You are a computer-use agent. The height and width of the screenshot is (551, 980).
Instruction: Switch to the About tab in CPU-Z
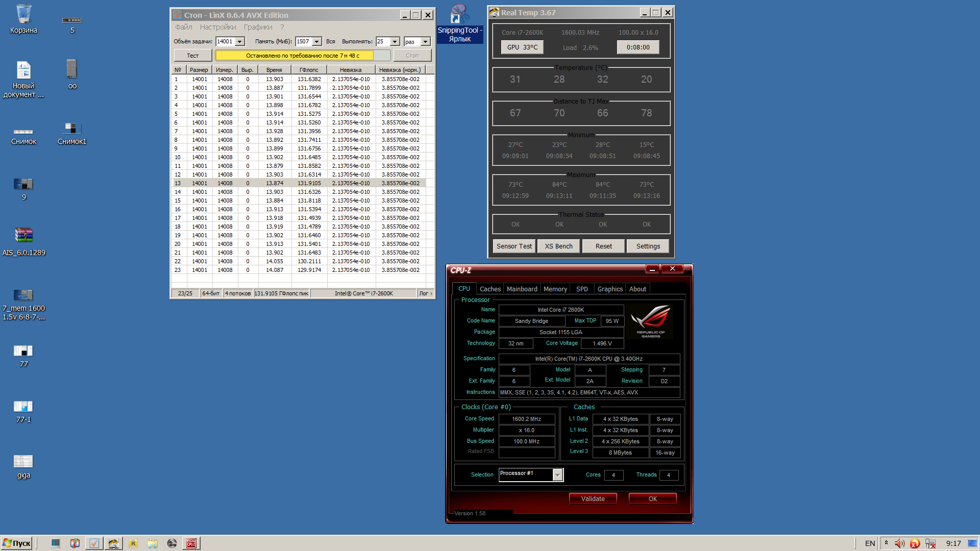638,289
